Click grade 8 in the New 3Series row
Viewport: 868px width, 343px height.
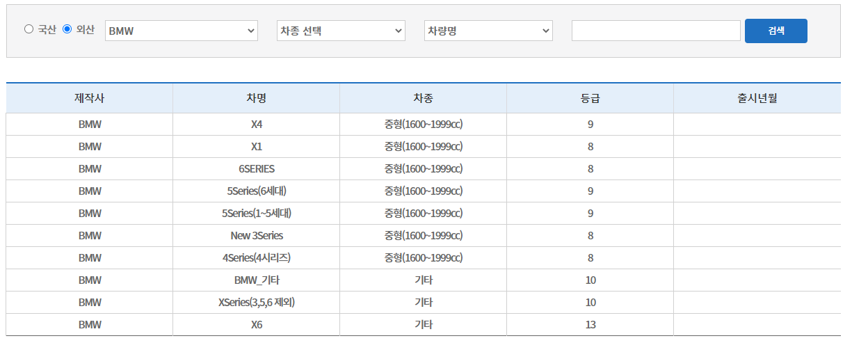(590, 236)
